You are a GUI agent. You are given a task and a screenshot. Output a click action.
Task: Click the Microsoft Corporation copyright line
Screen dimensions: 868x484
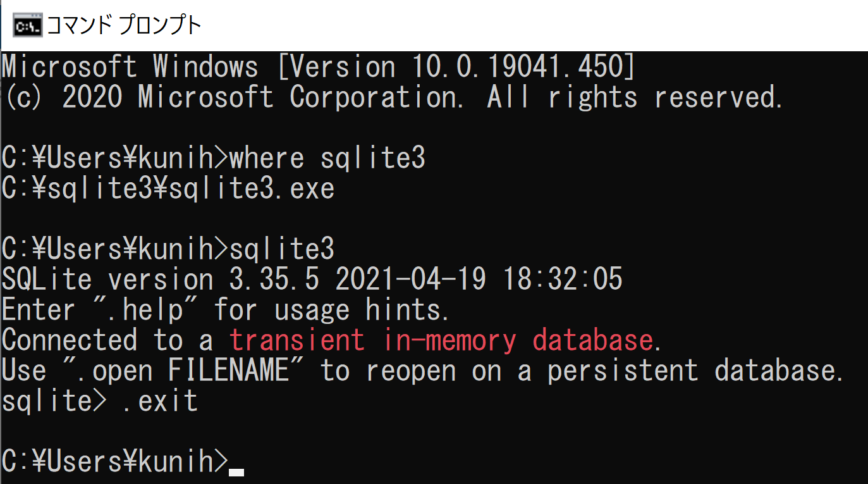coord(393,98)
